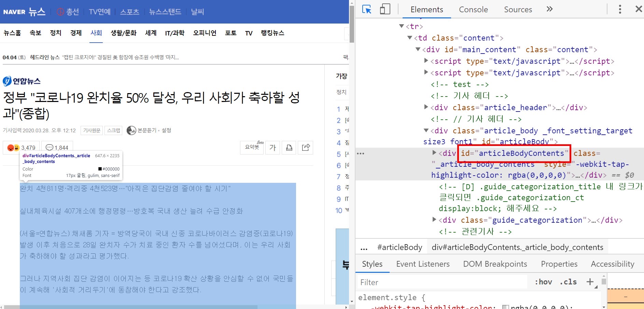Select the #articleBody breadcrumb
644x309 pixels.
click(400, 248)
